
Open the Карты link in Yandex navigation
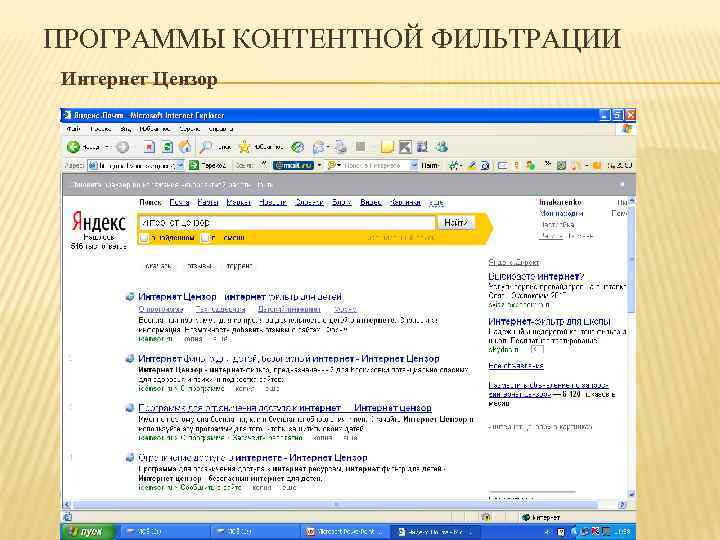(x=208, y=202)
